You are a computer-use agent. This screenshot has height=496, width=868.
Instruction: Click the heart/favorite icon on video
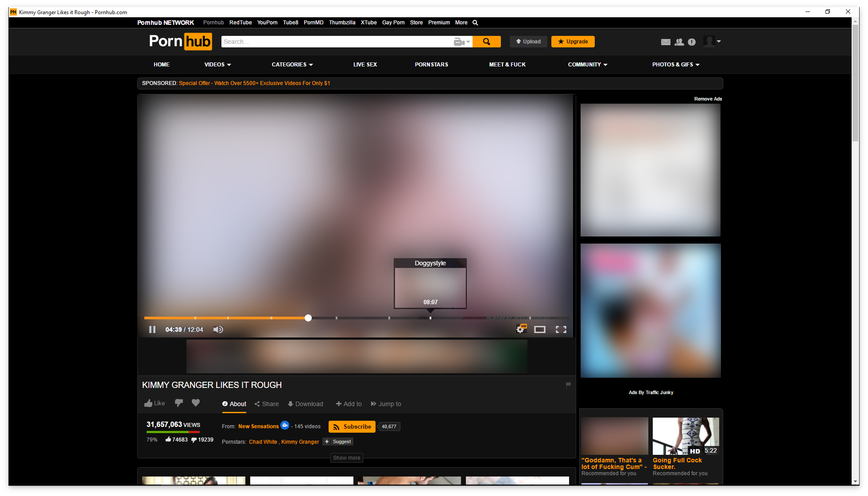pyautogui.click(x=196, y=403)
